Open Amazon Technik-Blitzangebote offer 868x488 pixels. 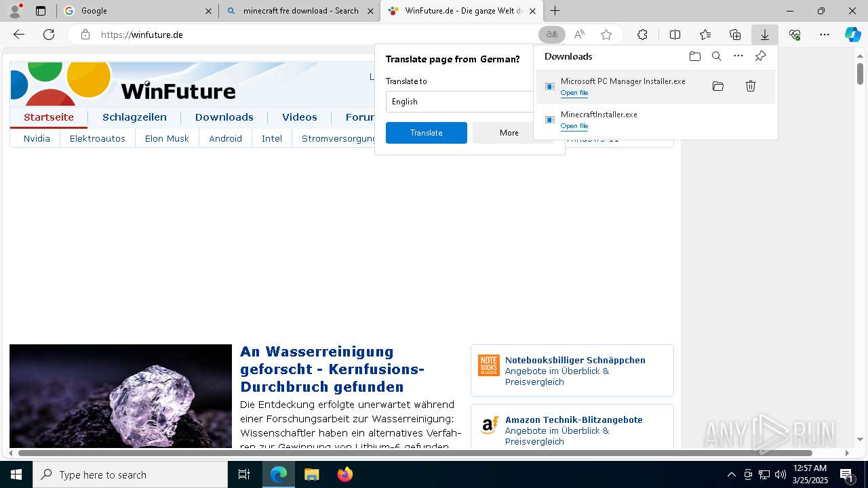(x=572, y=427)
